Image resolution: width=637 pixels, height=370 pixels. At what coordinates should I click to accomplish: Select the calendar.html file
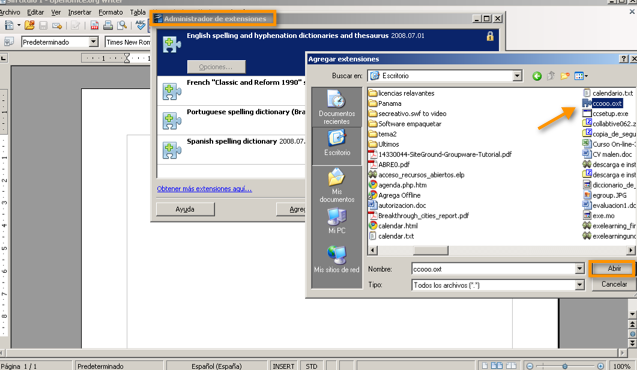click(393, 226)
